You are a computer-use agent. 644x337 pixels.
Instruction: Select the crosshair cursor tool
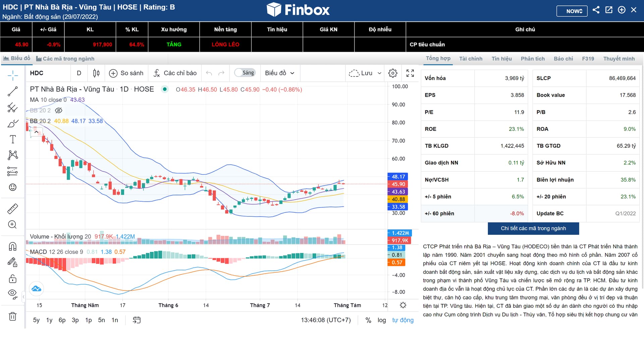click(x=12, y=75)
